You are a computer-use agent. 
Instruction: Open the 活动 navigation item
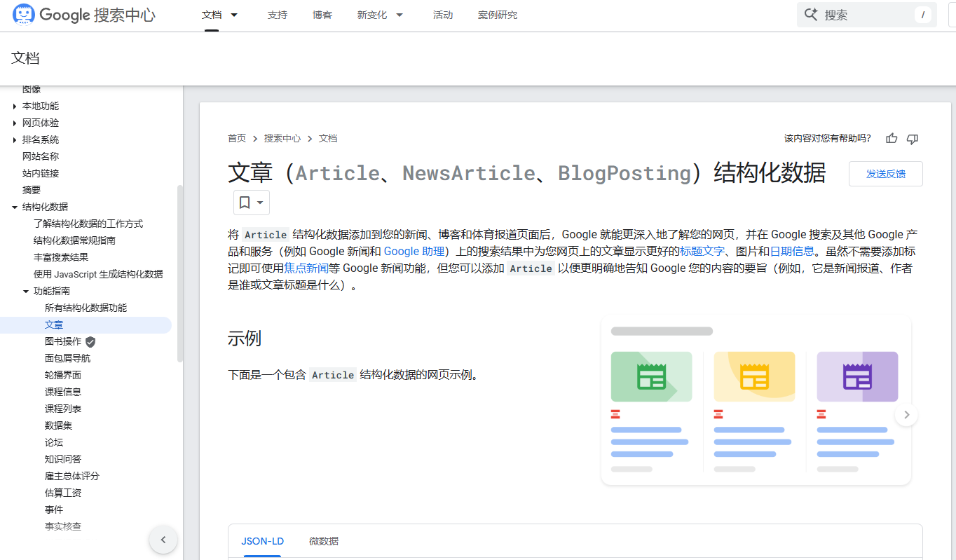point(443,15)
